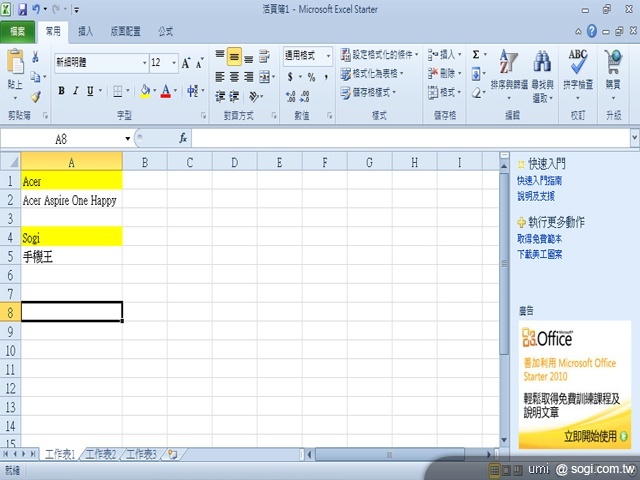Toggle align text left
Viewport: 640px width, 480px height.
[x=220, y=77]
